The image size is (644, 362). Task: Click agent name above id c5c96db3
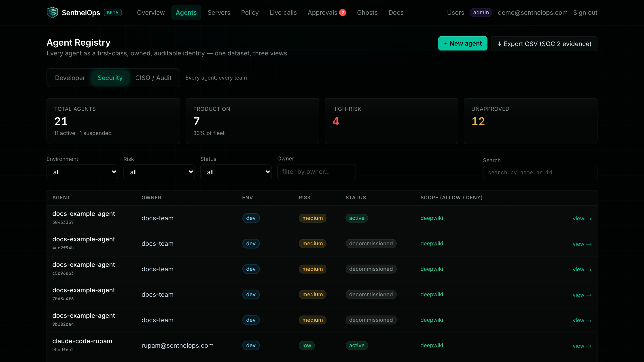tap(83, 265)
